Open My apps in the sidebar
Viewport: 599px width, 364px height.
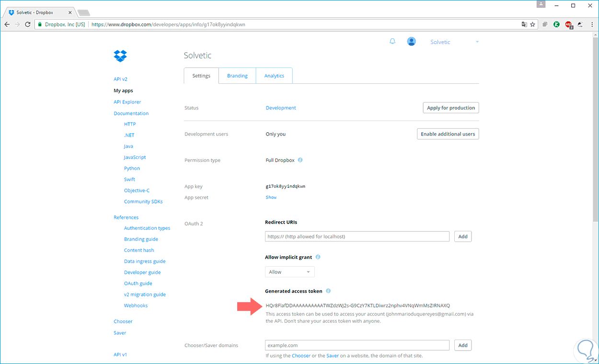point(123,91)
